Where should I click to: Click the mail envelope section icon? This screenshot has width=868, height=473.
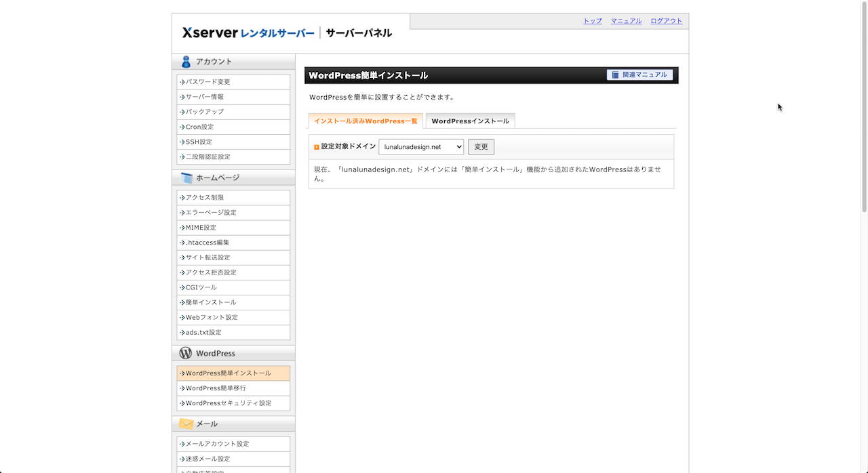click(186, 424)
